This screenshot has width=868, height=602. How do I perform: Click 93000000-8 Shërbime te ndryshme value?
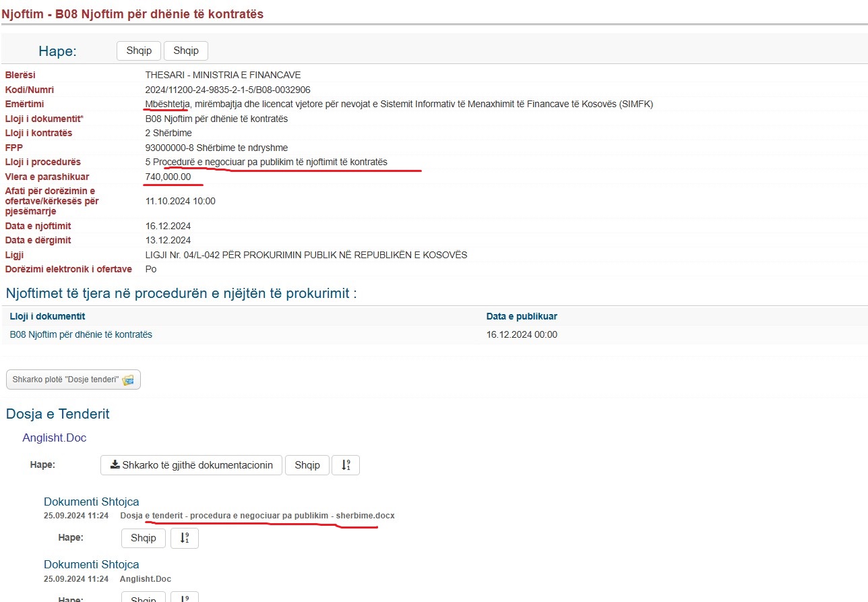click(x=217, y=148)
